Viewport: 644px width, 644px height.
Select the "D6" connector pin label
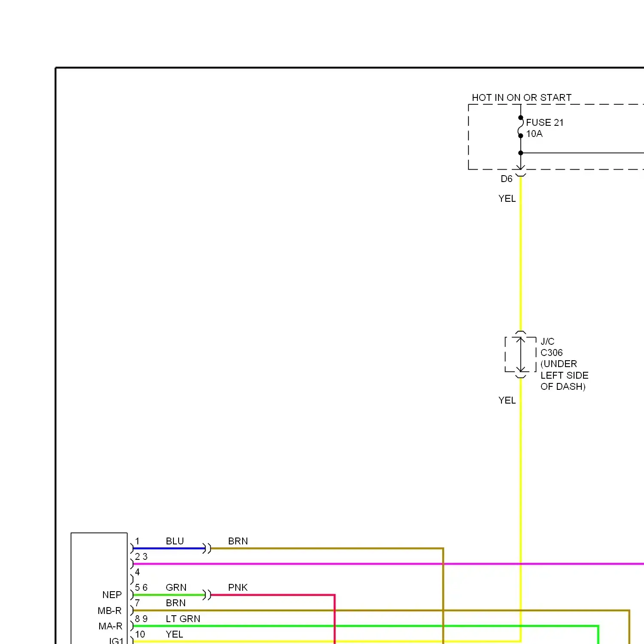(x=507, y=179)
